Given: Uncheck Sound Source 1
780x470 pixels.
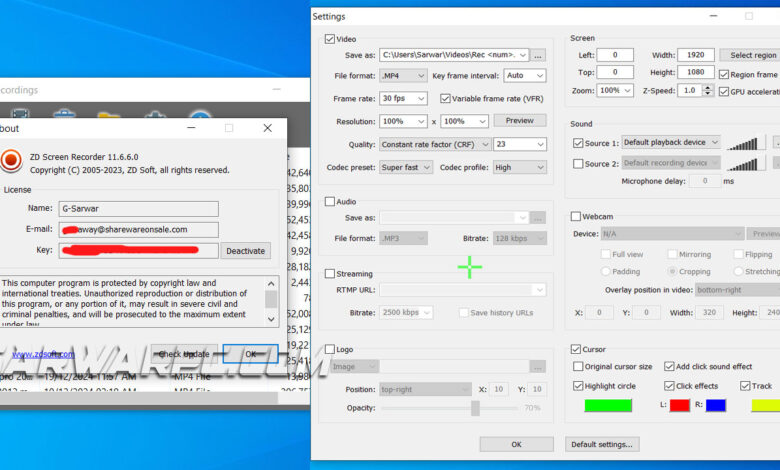Looking at the screenshot, I should (578, 143).
